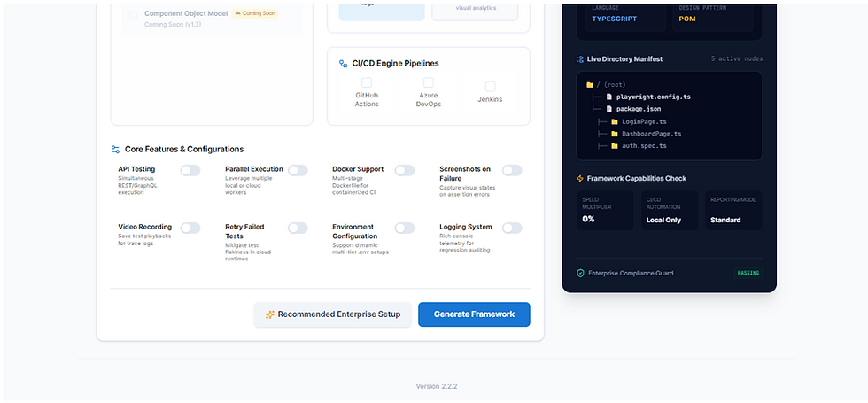Viewport: 868px width, 403px height.
Task: Click the Framework Capabilities Check lightning icon
Action: point(580,179)
